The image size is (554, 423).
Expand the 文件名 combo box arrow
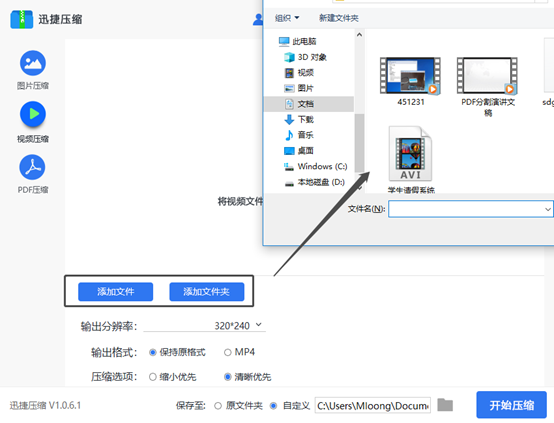(x=548, y=209)
